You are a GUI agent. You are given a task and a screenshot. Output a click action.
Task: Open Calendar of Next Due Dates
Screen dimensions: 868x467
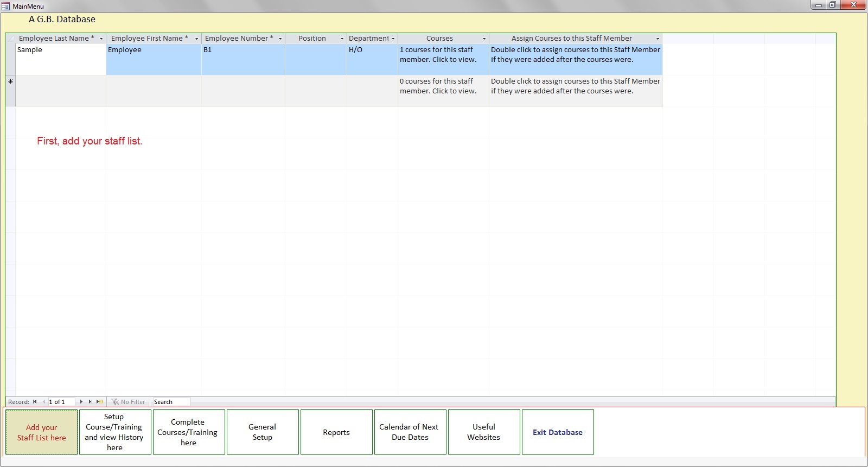410,432
